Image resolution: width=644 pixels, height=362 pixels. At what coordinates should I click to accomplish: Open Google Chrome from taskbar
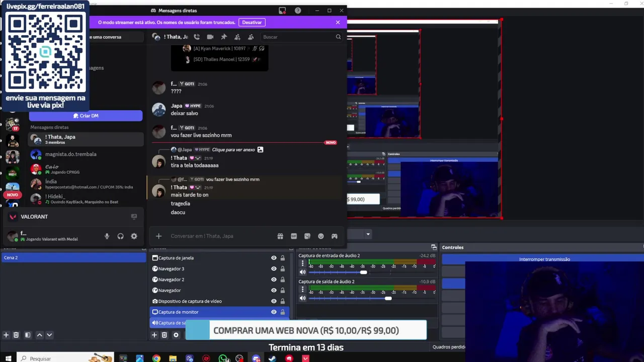[156, 358]
